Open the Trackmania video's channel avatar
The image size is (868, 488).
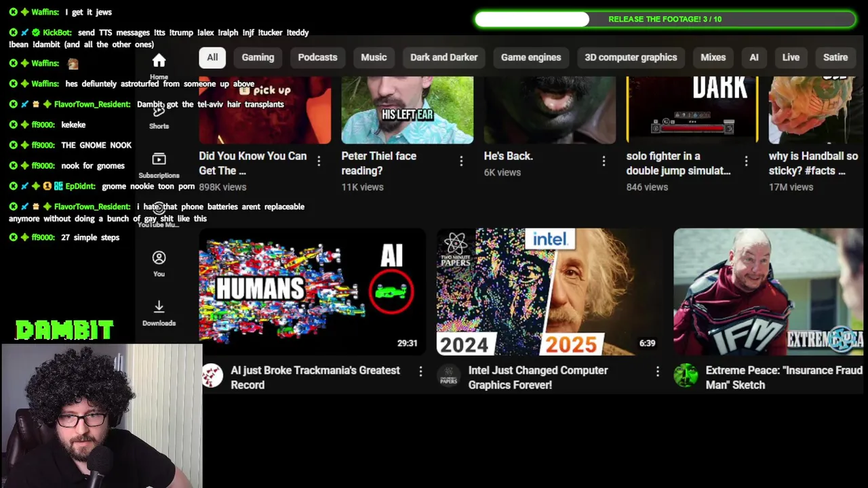coord(212,375)
